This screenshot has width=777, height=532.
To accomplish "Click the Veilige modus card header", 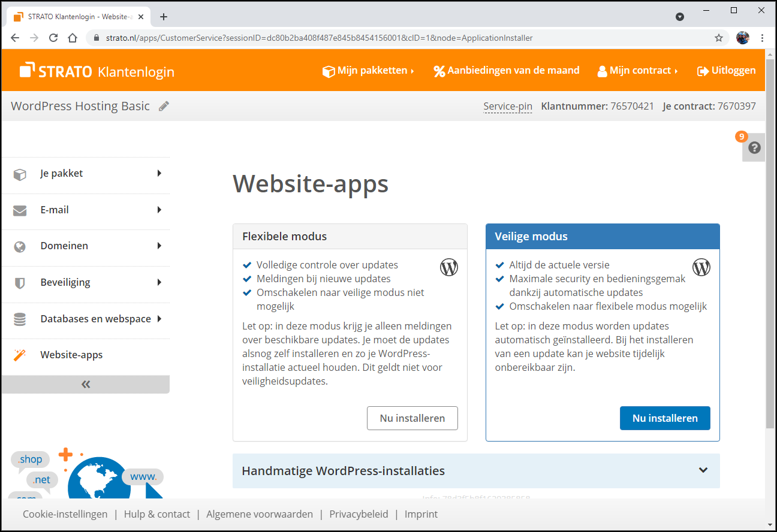I will (x=603, y=237).
